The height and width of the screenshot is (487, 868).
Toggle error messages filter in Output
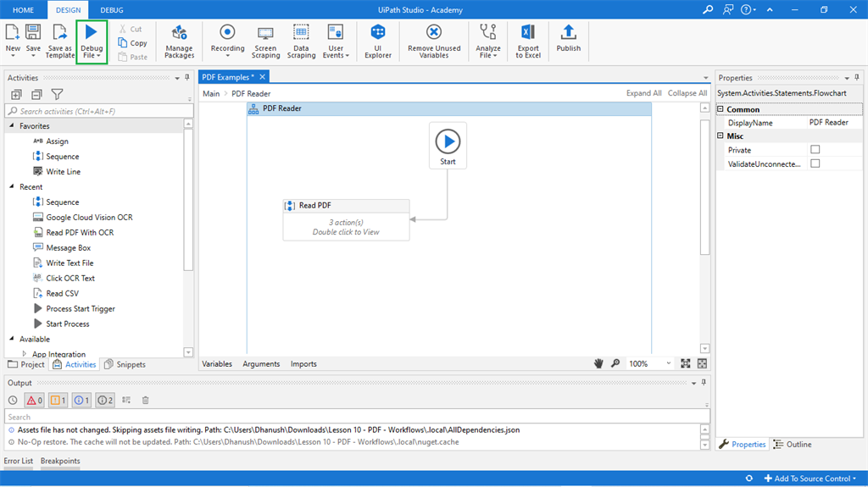point(35,400)
